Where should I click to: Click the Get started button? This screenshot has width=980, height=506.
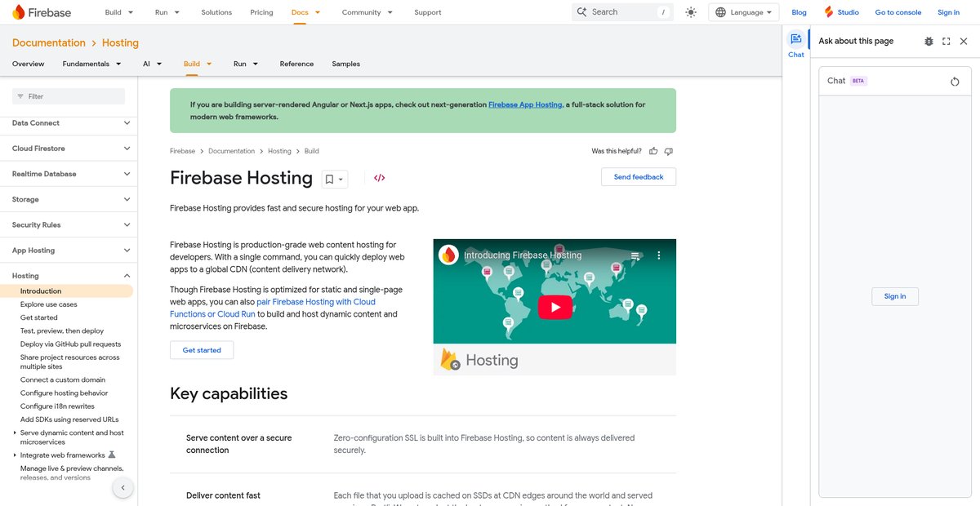click(202, 350)
